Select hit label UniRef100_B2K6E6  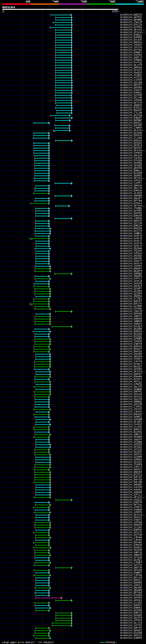(x=131, y=615)
